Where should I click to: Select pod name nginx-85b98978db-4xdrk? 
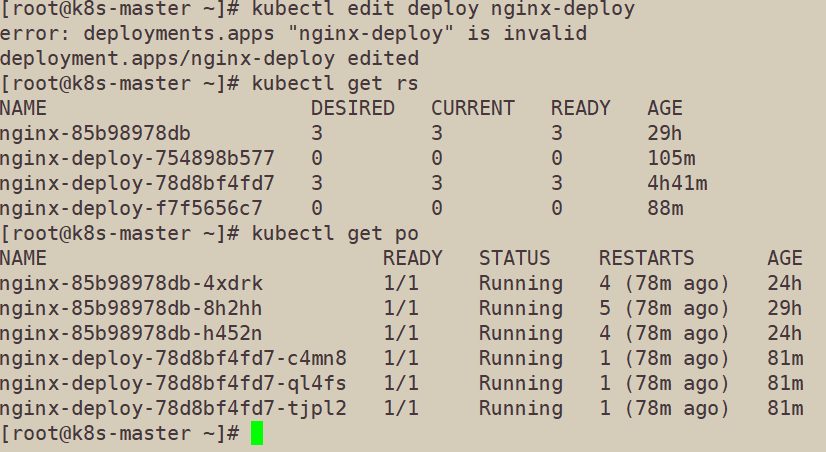point(131,283)
